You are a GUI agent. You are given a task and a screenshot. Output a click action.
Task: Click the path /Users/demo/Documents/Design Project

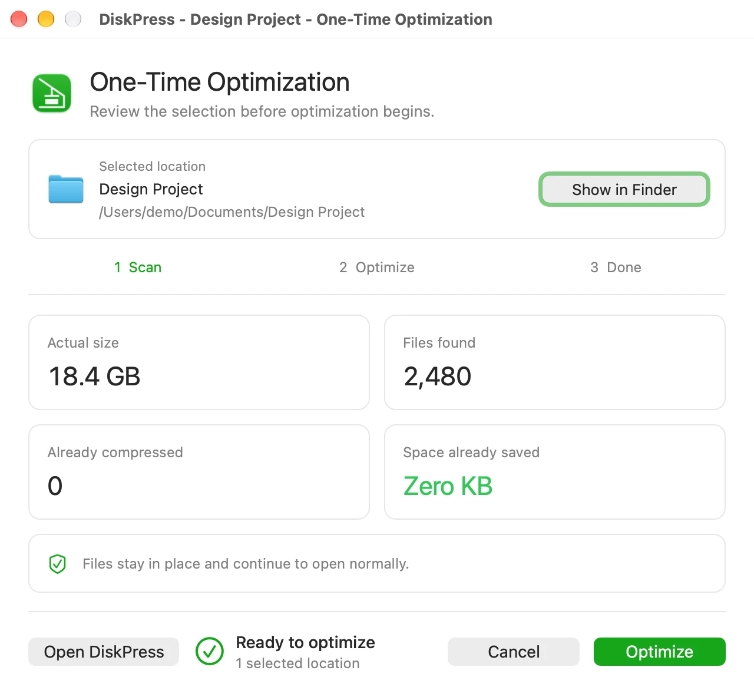[x=232, y=212]
